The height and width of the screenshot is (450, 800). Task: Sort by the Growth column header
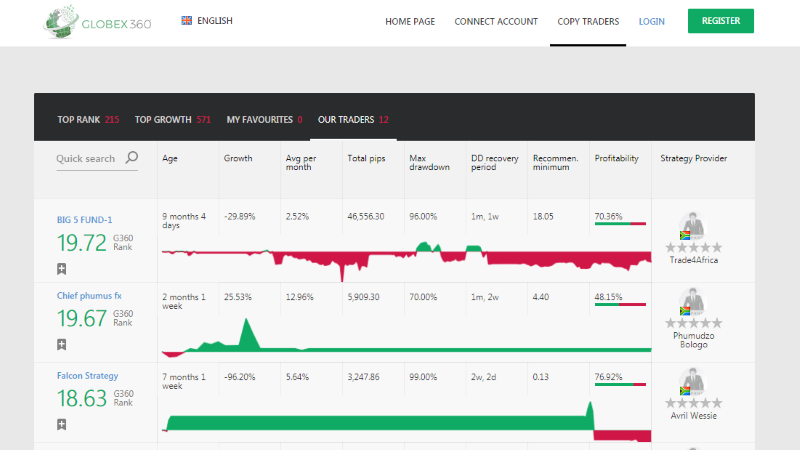coord(238,158)
